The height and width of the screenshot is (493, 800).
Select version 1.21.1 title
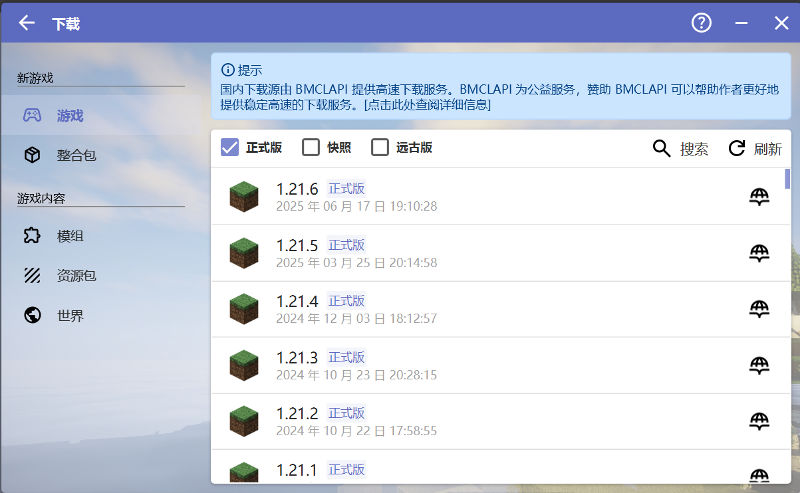pyautogui.click(x=296, y=470)
